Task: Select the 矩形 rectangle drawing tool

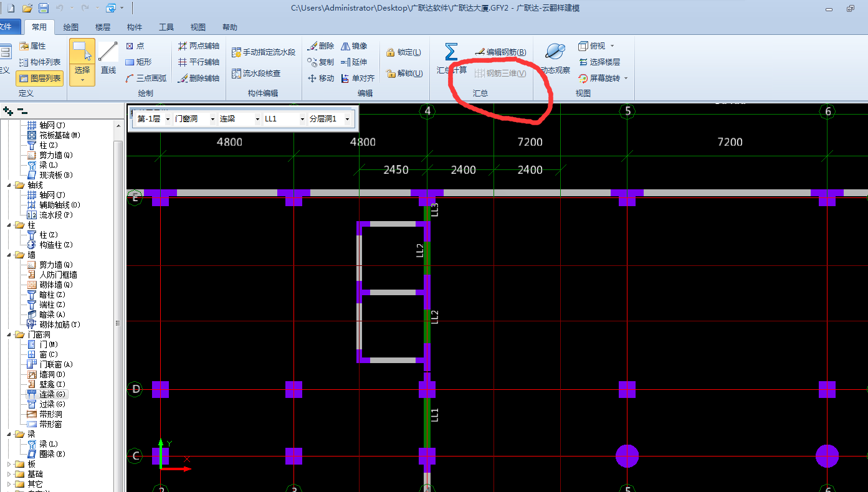Action: click(138, 62)
